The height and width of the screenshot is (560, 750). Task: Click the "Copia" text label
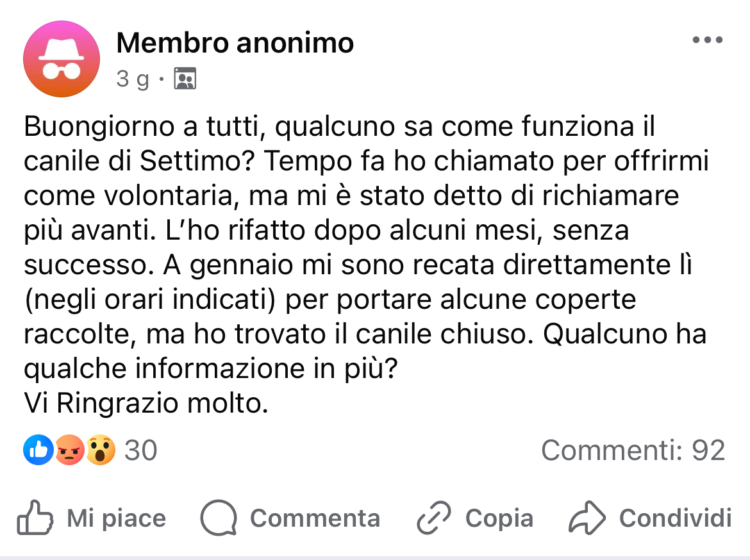pyautogui.click(x=499, y=518)
